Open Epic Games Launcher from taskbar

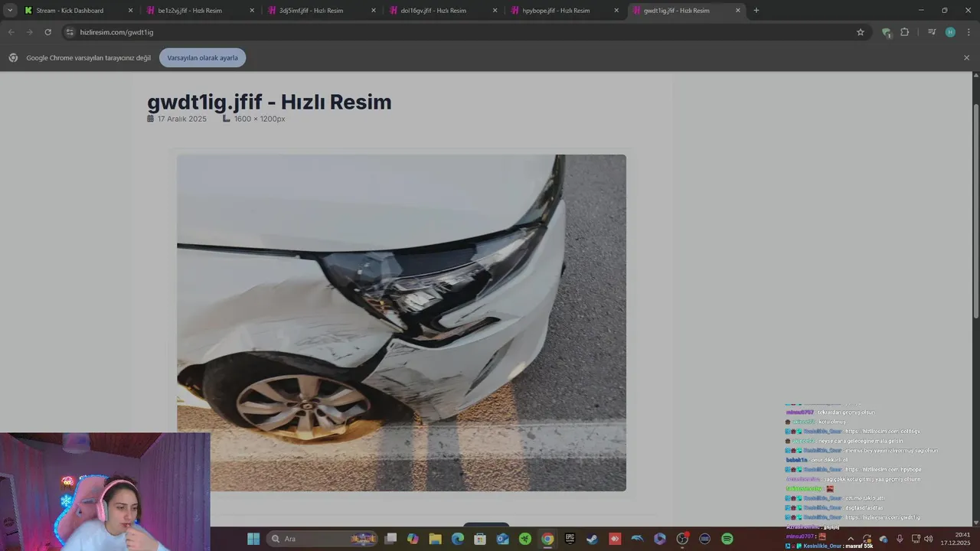[x=570, y=539]
